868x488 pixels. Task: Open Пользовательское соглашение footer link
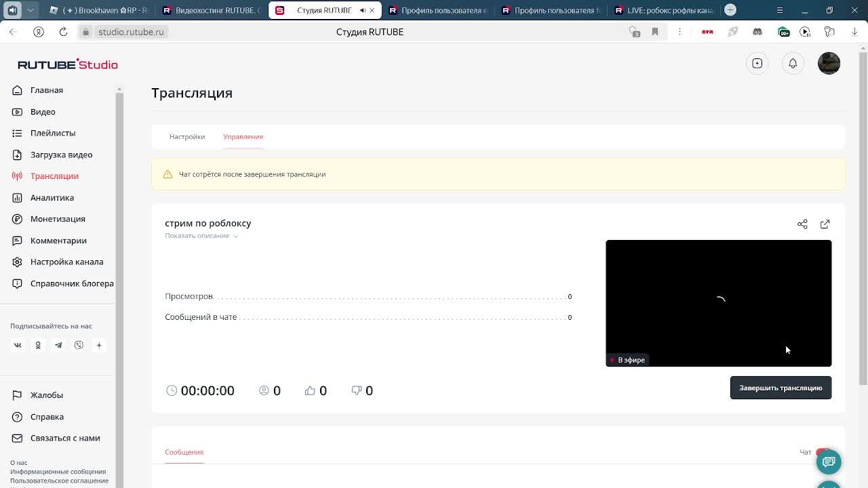coord(60,481)
